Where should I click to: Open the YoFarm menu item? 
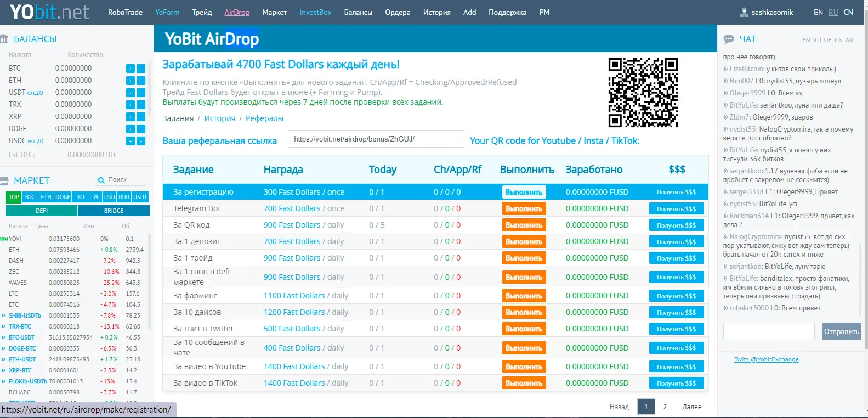pyautogui.click(x=167, y=12)
